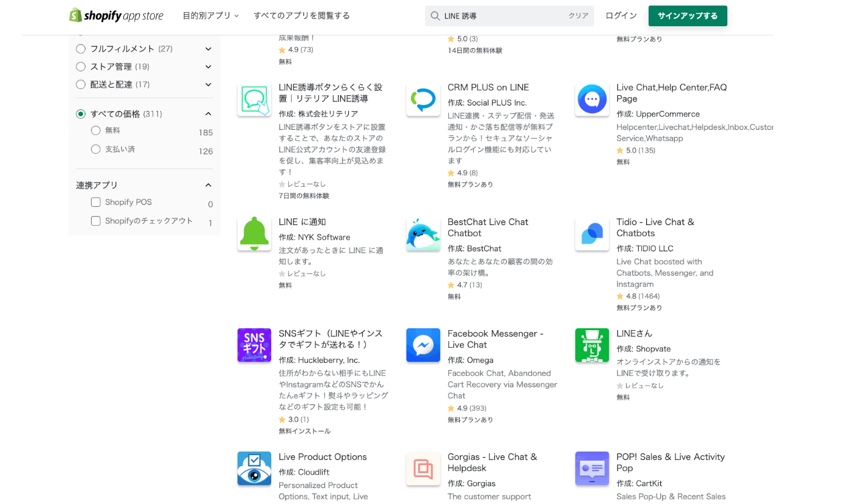Open the LINE に通知 bell icon
This screenshot has height=504, width=855.
[254, 234]
